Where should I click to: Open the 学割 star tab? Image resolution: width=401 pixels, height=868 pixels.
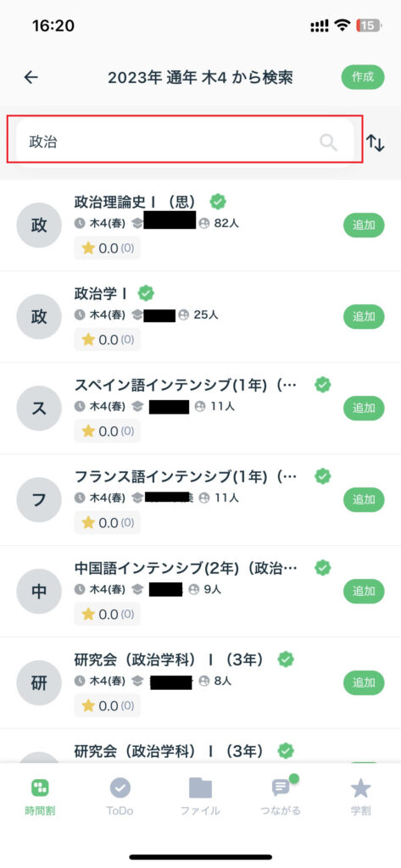click(x=360, y=796)
